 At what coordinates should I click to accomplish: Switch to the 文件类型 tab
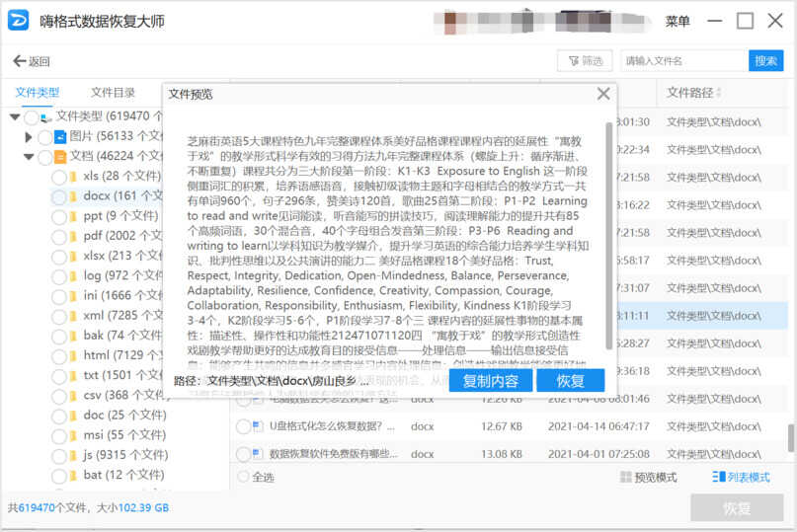[38, 93]
